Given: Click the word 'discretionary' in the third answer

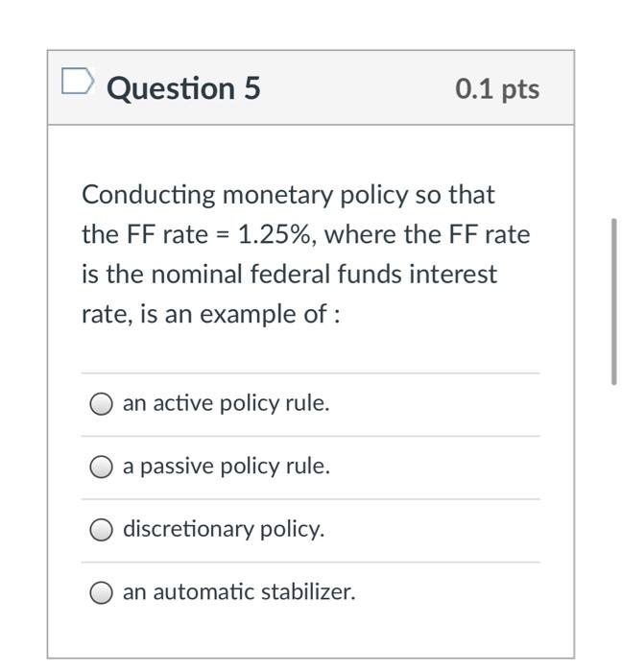Looking at the screenshot, I should [188, 529].
